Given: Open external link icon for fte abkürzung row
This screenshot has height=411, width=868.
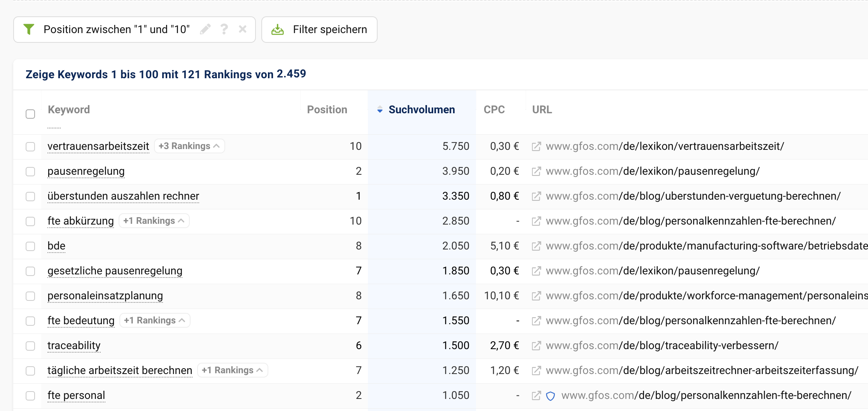Looking at the screenshot, I should [x=536, y=221].
